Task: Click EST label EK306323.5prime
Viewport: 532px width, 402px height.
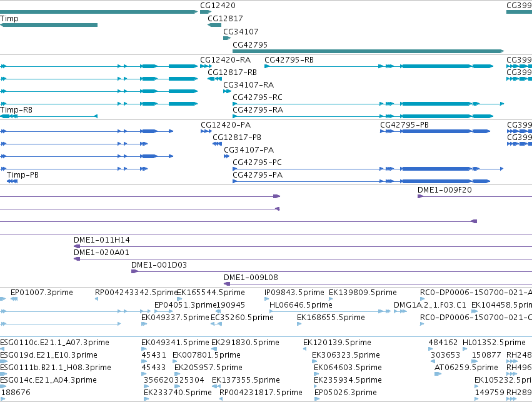Action: pos(346,356)
